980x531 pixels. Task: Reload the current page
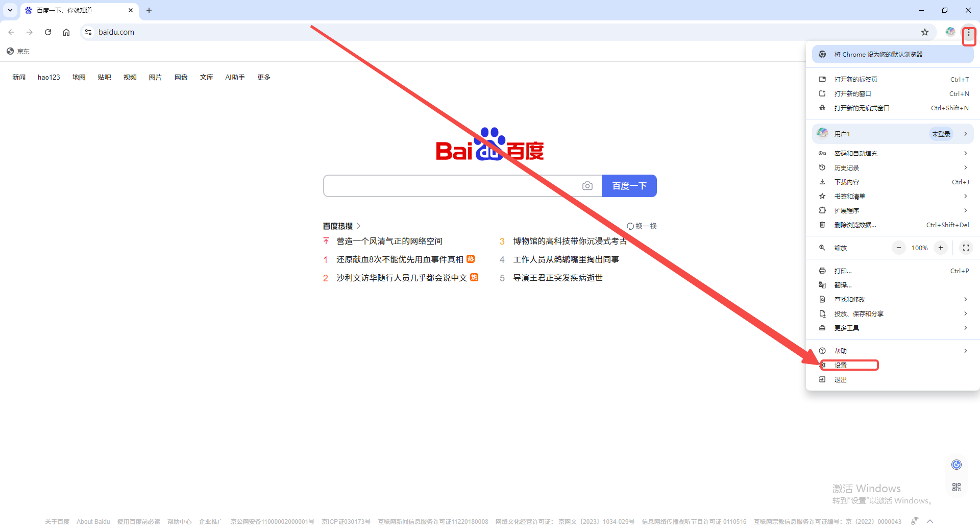click(48, 32)
